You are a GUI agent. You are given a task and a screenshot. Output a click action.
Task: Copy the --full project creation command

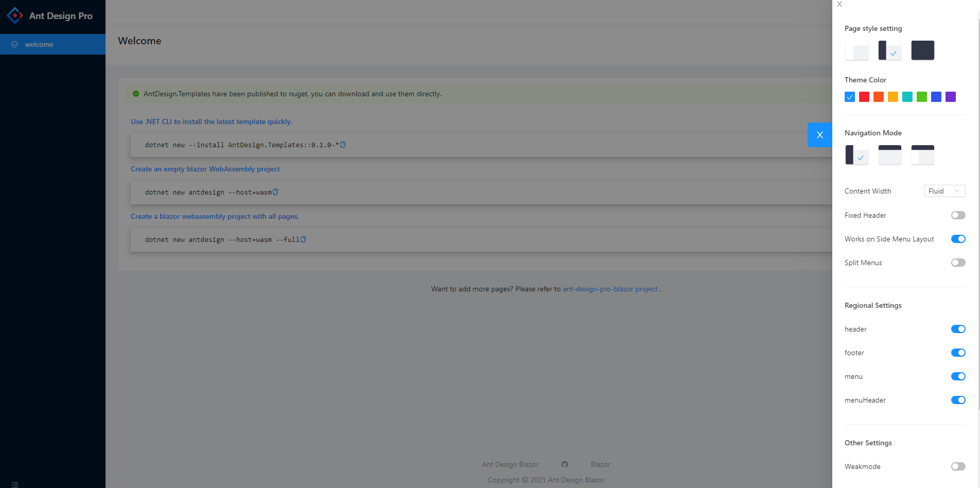[x=303, y=239]
